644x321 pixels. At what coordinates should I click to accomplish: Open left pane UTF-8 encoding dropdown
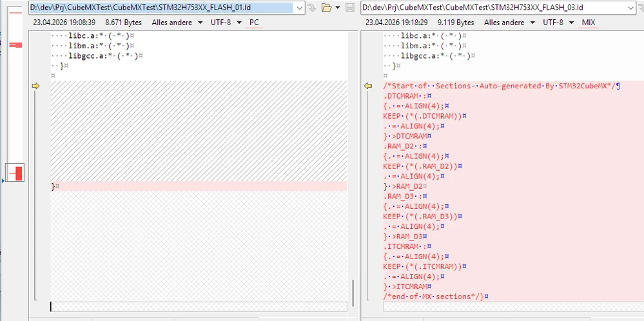click(x=226, y=23)
